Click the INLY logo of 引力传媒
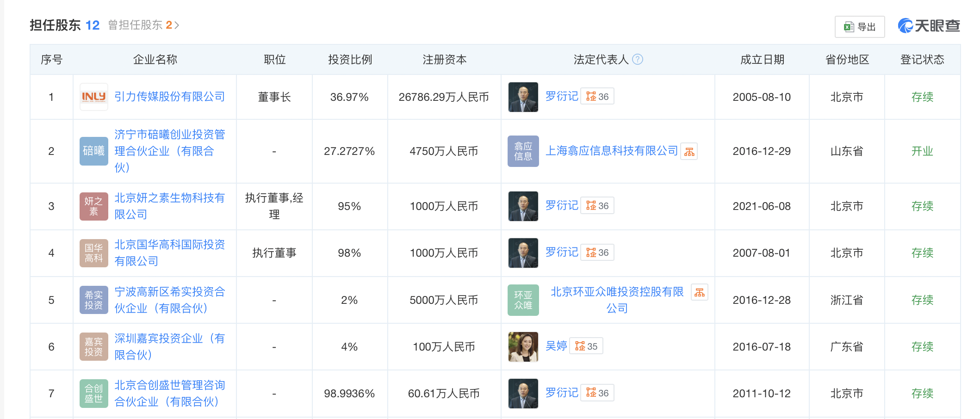This screenshot has width=980, height=419. pos(94,97)
